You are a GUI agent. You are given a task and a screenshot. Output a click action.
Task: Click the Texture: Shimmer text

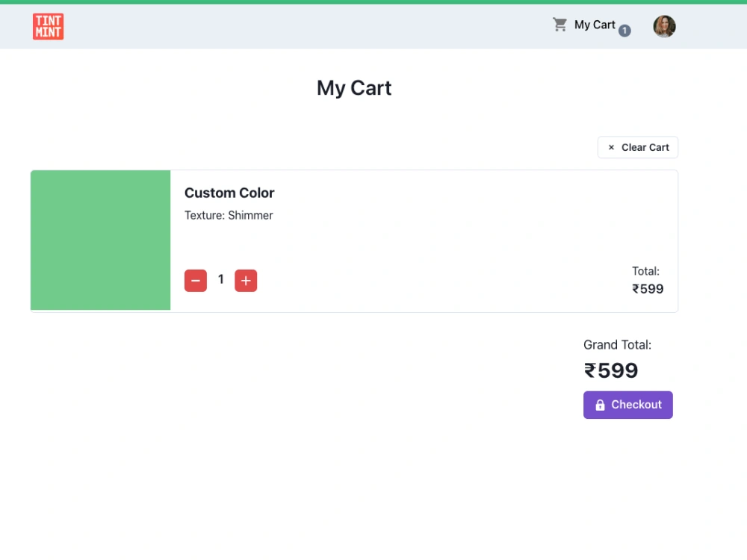tap(229, 215)
